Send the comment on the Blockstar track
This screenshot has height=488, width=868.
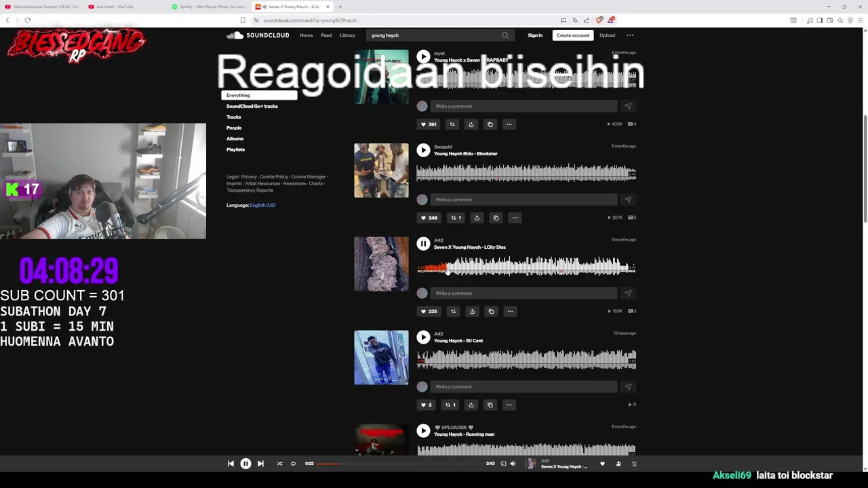coord(628,200)
